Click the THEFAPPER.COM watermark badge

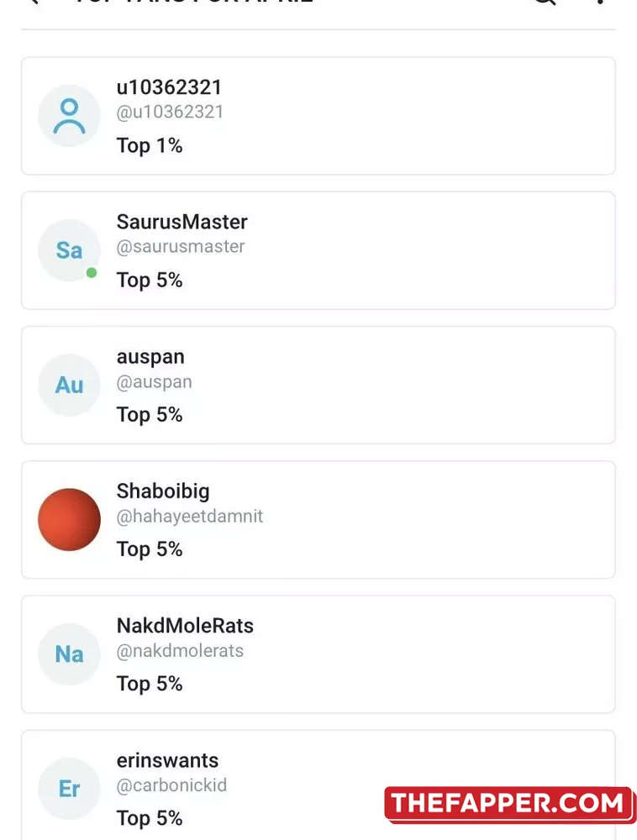coord(509,804)
